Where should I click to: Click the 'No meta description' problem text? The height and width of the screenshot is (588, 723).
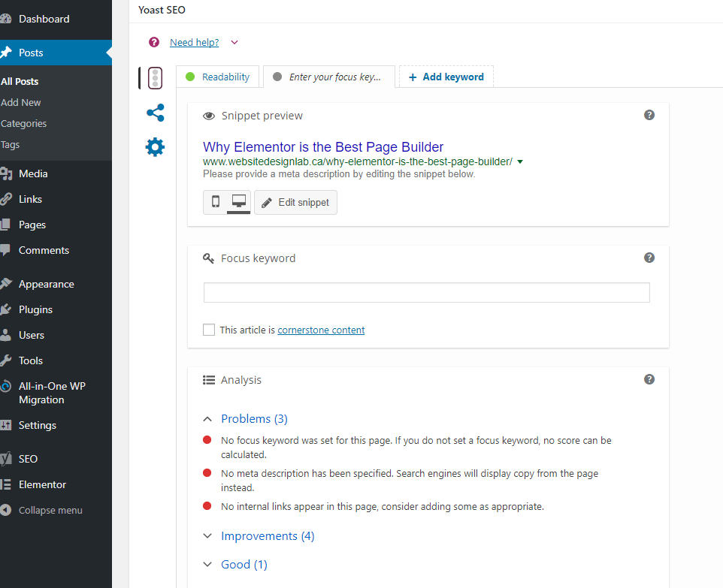(410, 480)
